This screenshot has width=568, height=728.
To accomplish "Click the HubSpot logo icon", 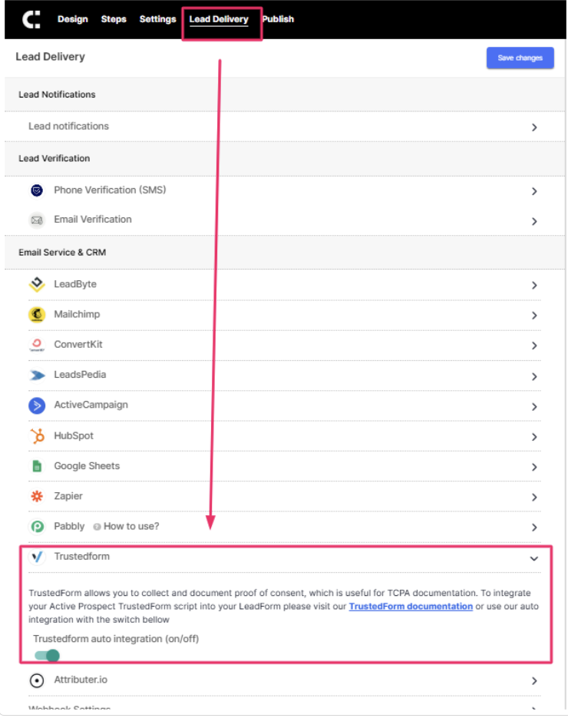I will tap(37, 435).
